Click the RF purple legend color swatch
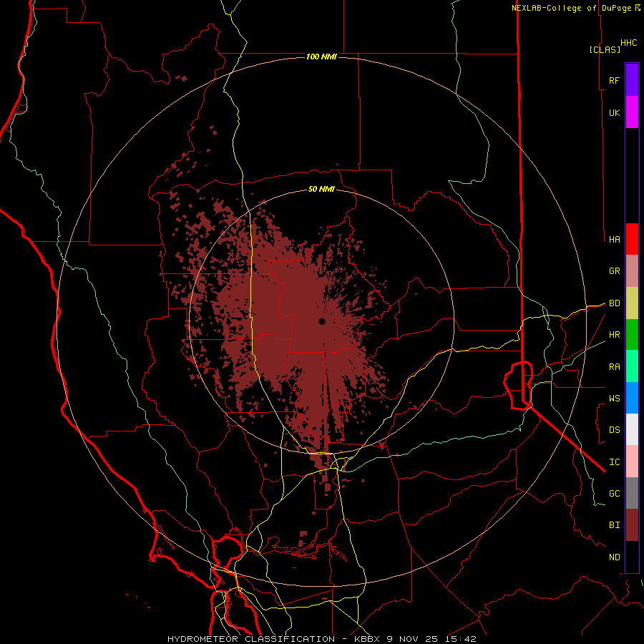The width and height of the screenshot is (644, 644). (x=632, y=80)
